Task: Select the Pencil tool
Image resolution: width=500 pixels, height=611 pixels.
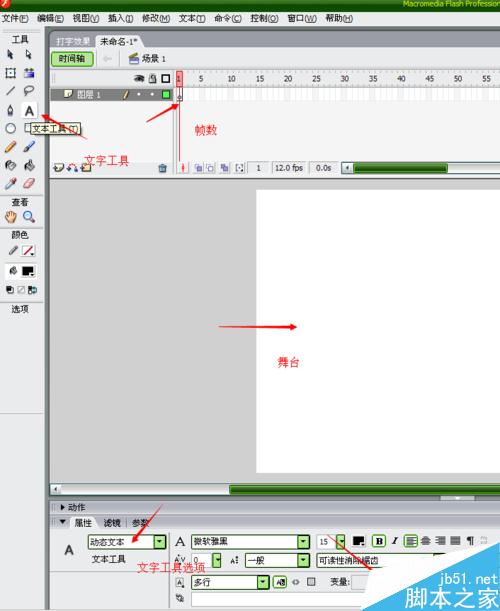Action: coord(10,147)
